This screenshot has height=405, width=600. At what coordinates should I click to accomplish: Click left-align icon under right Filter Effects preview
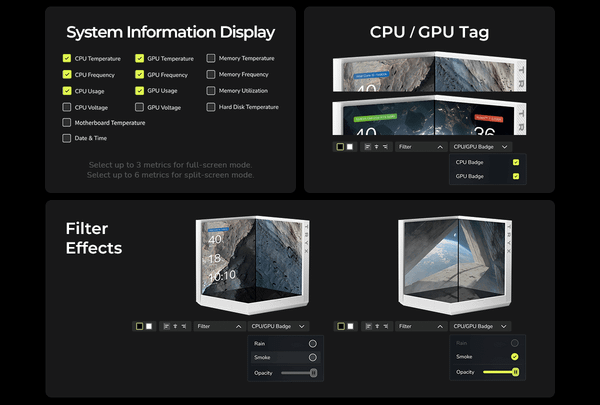click(x=368, y=326)
